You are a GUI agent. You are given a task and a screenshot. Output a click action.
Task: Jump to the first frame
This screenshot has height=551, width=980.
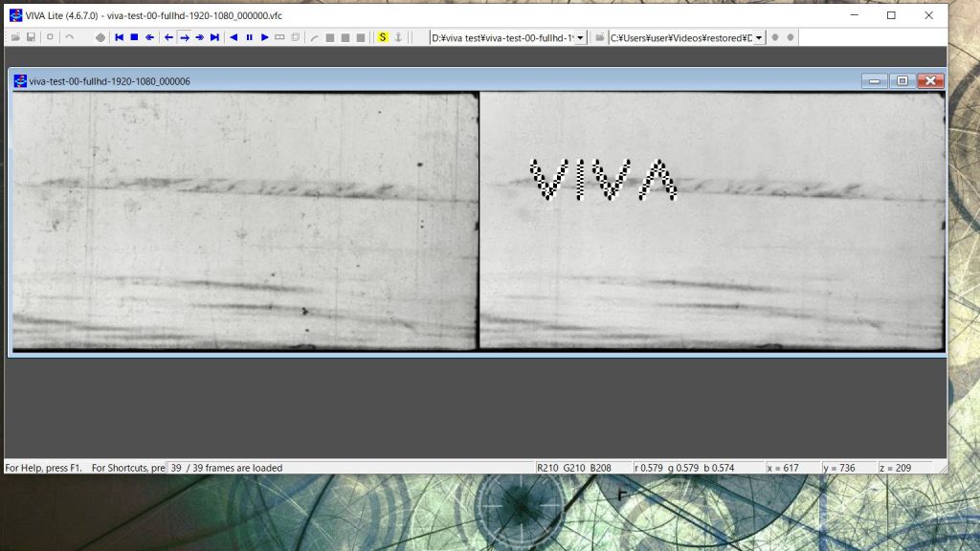(119, 37)
